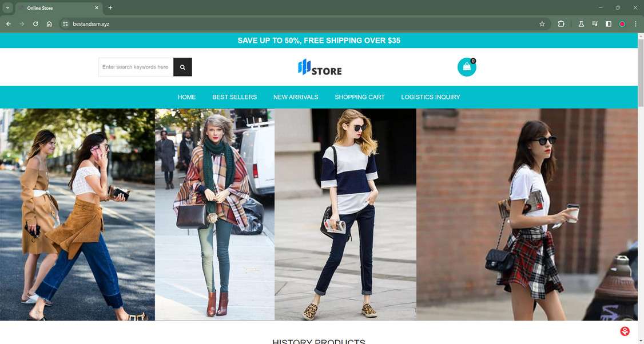This screenshot has height=344, width=644.
Task: Open the tab search dropdown arrow
Action: coord(7,7)
